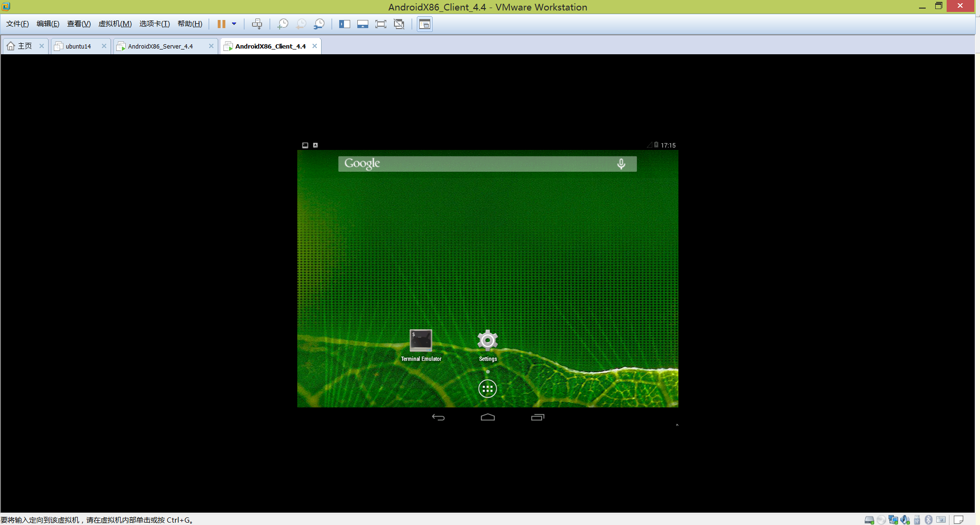Close the AndroidX86_Client_4.4 tab

(x=314, y=46)
